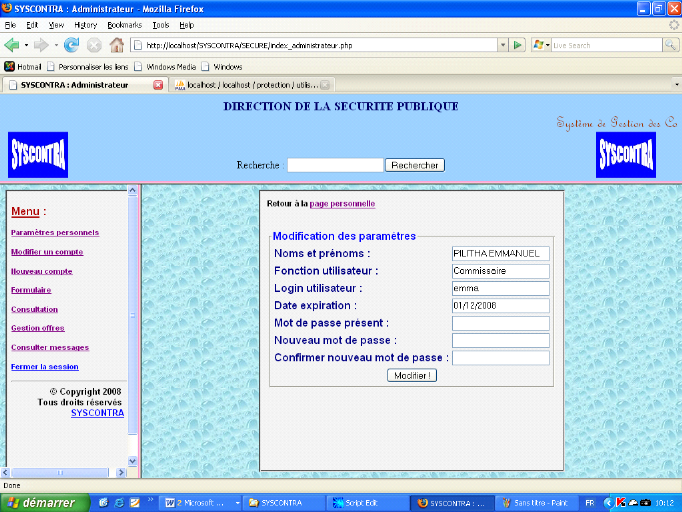Click the Mot de passe présent field

coord(500,323)
